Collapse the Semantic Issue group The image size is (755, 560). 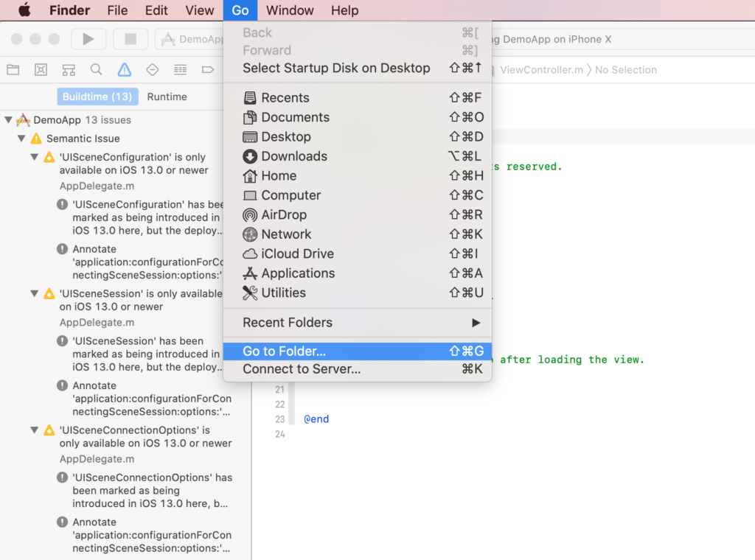21,139
